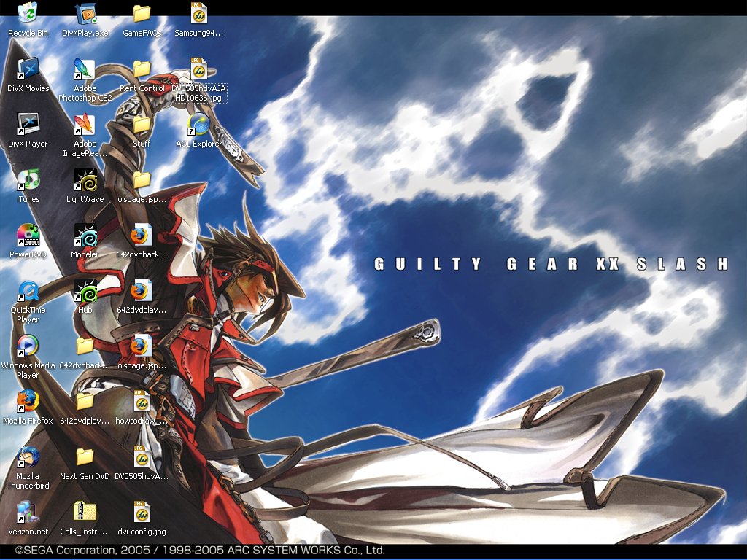Launch the AOL Explorer shortcut
The image size is (747, 560).
pos(199,124)
